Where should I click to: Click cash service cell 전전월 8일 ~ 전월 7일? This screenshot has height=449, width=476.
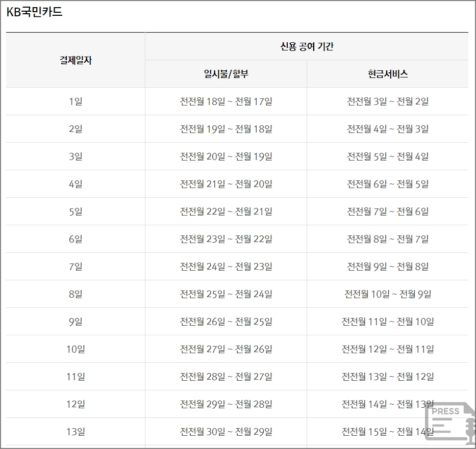coord(388,239)
